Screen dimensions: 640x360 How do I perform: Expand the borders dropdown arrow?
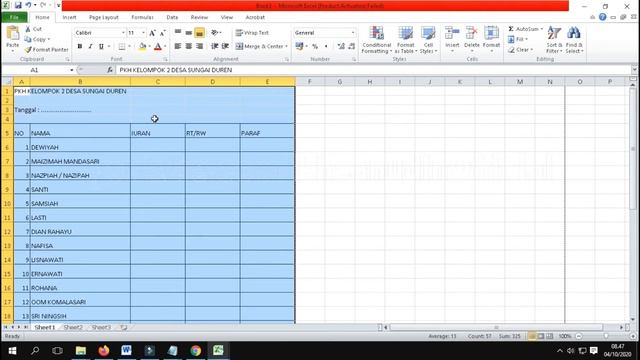(129, 47)
